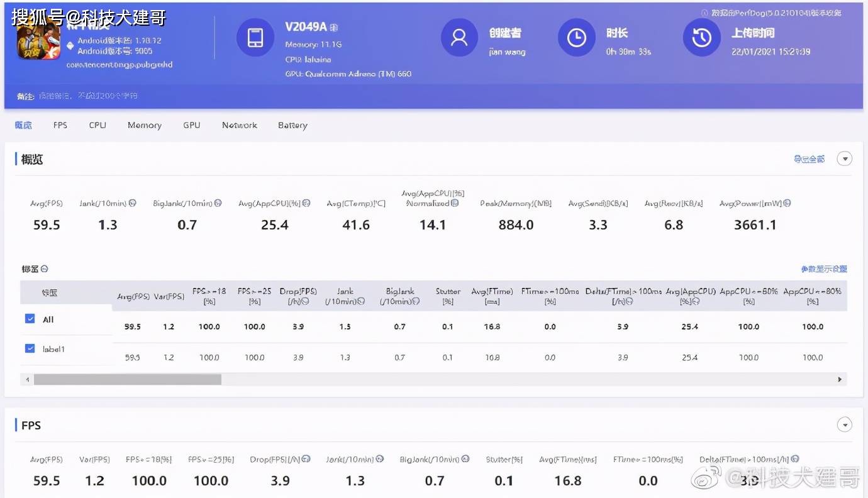Click the help icon next to Avg(AppCPU)[%]
Image resolution: width=868 pixels, height=498 pixels.
(306, 204)
